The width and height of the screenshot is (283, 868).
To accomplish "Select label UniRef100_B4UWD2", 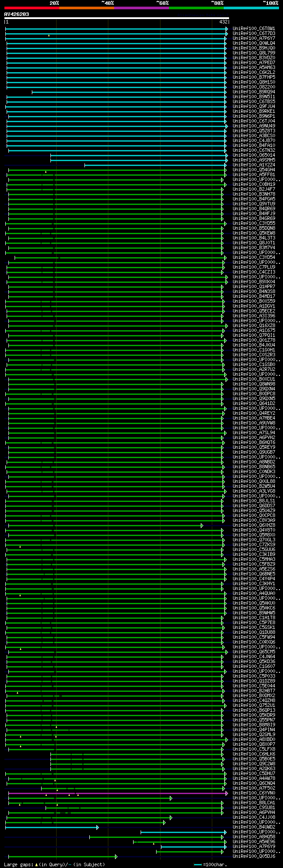I will tap(254, 827).
